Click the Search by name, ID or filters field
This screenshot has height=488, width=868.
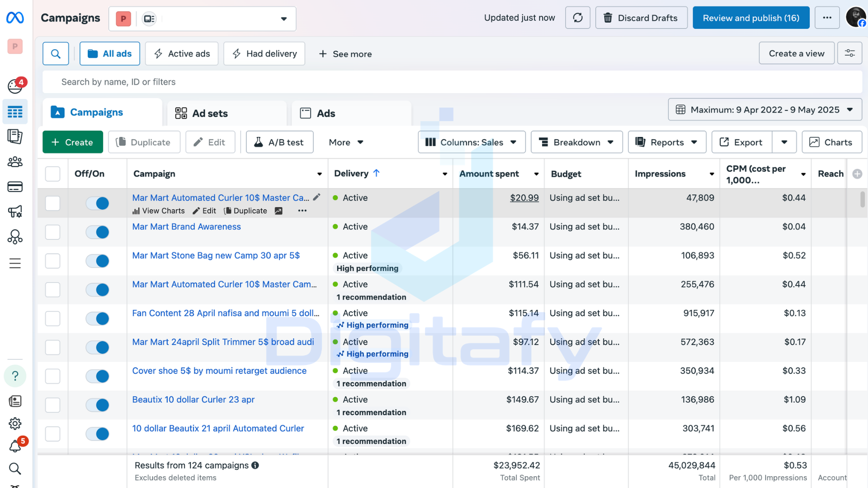[x=452, y=82]
